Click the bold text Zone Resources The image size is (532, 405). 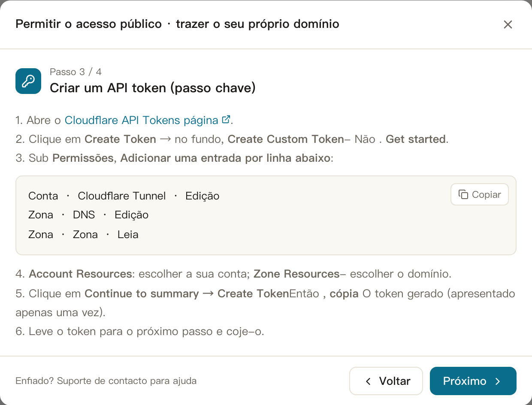(296, 274)
